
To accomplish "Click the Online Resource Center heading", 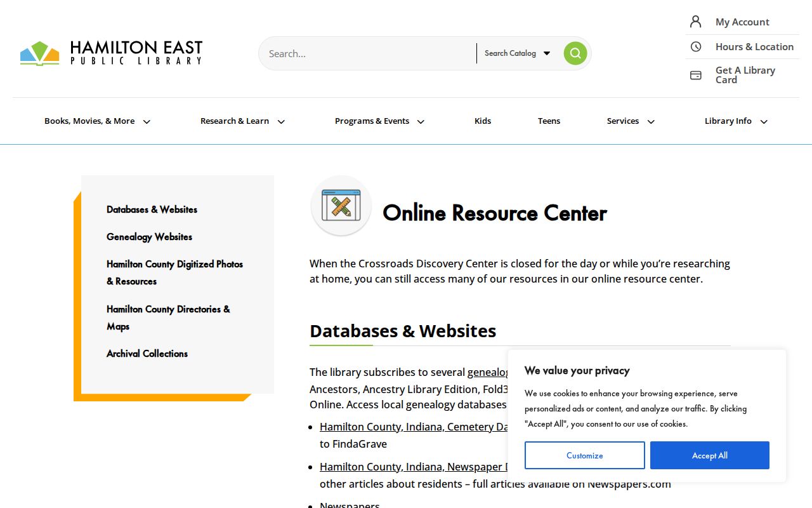I will (x=495, y=213).
